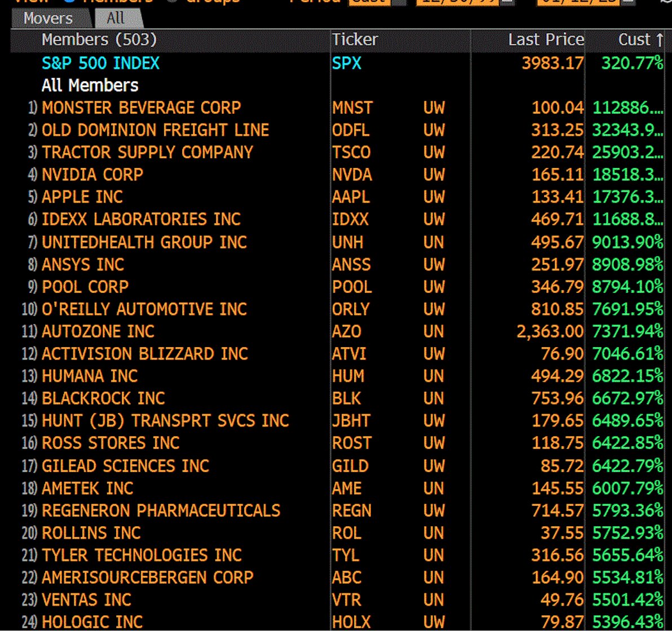The height and width of the screenshot is (631, 672).
Task: Open HUMANA INC row
Action: click(337, 376)
